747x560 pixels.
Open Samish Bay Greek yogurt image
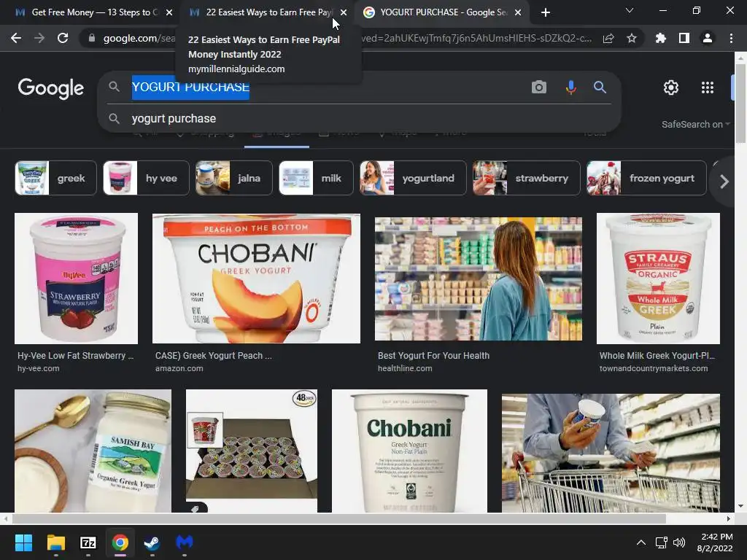pyautogui.click(x=93, y=451)
